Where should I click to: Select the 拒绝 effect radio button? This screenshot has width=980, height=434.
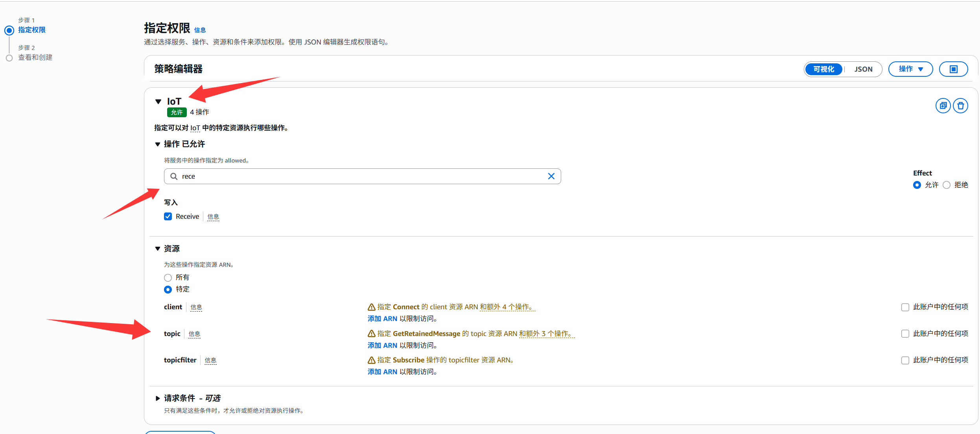pyautogui.click(x=947, y=185)
